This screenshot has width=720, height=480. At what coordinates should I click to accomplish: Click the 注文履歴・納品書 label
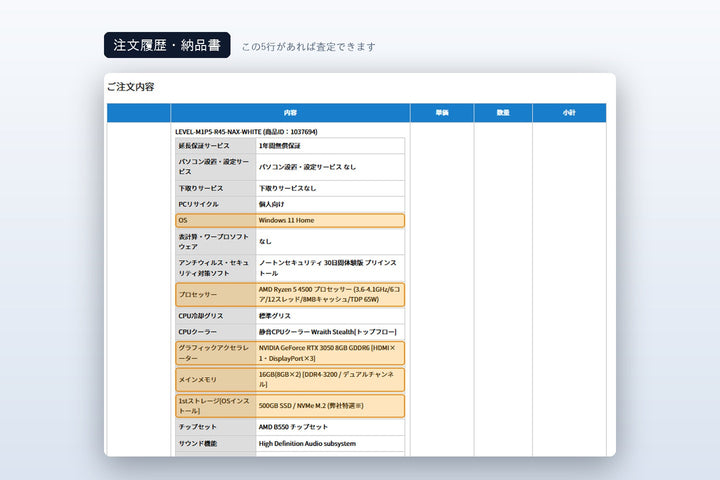tap(167, 45)
